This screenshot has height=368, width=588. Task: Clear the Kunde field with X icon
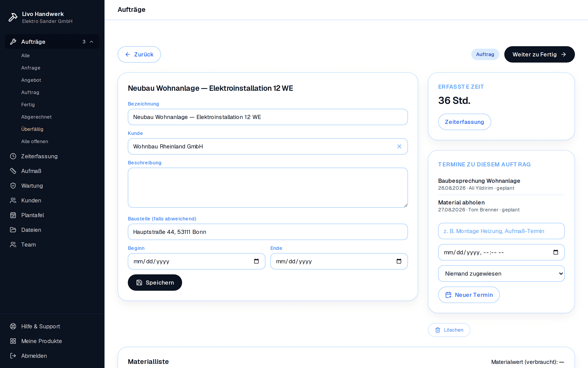coord(399,146)
